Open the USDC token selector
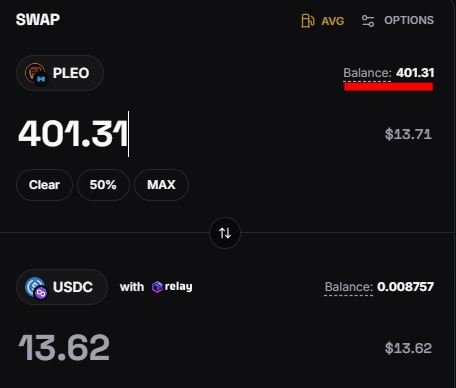 pos(62,287)
